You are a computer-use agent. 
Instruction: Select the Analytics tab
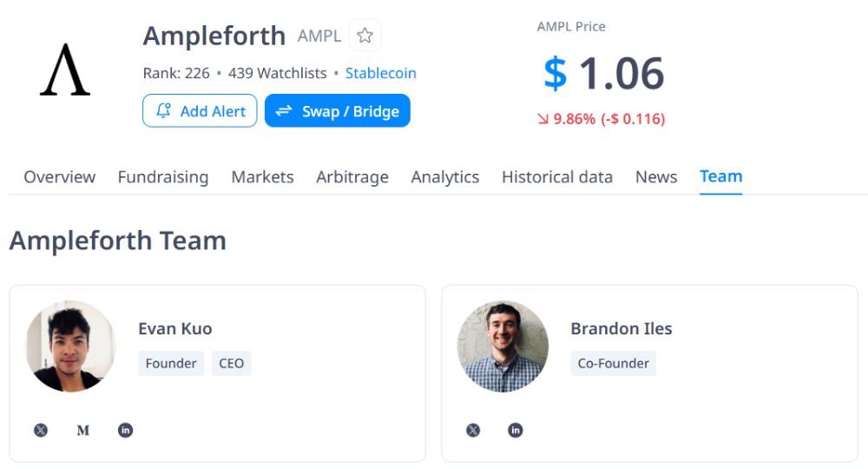coord(445,177)
